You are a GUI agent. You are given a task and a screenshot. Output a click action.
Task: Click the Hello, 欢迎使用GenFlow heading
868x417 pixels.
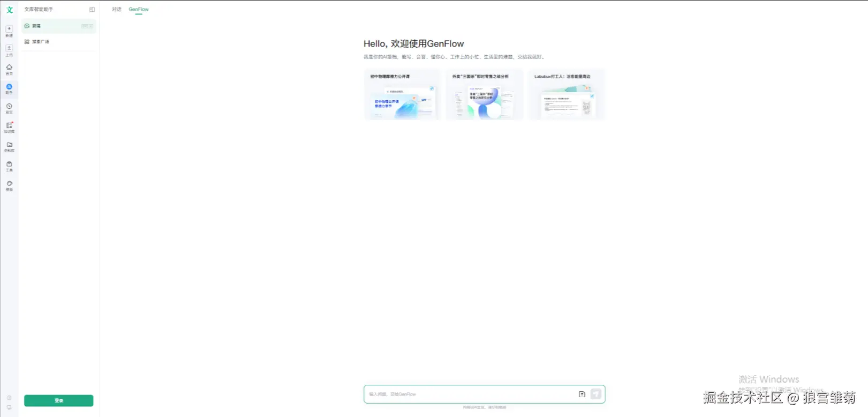click(x=414, y=44)
